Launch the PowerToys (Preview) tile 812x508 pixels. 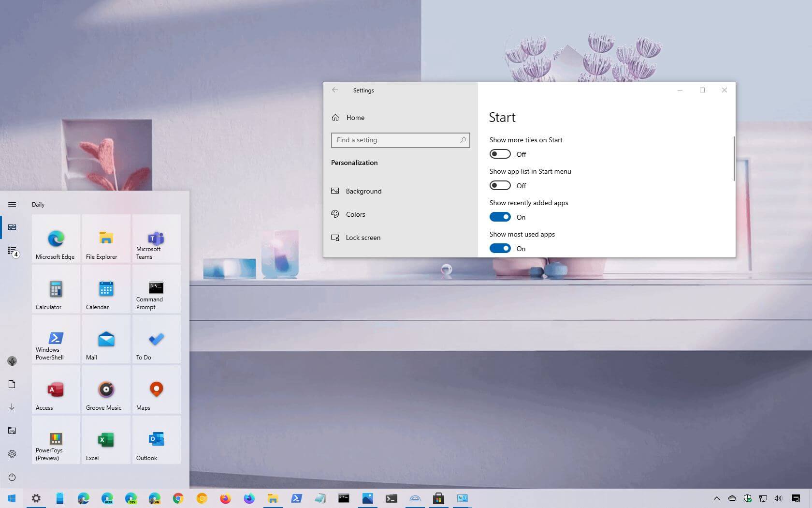pyautogui.click(x=56, y=440)
